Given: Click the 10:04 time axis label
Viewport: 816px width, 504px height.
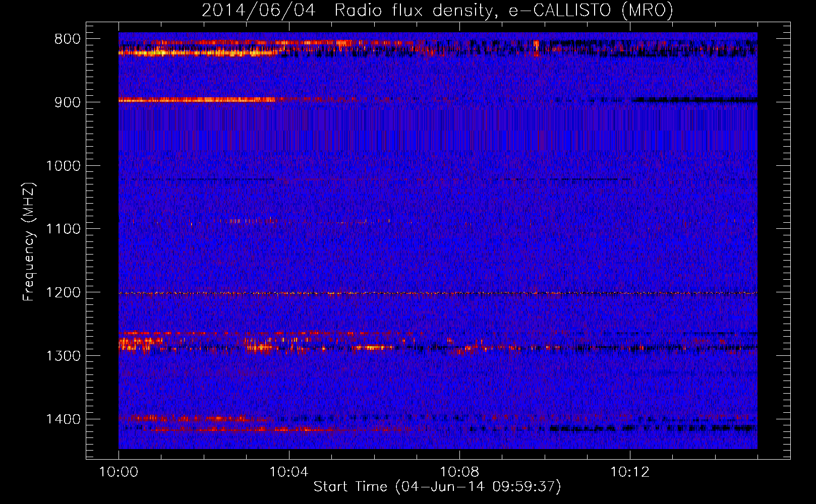Looking at the screenshot, I should click(289, 472).
